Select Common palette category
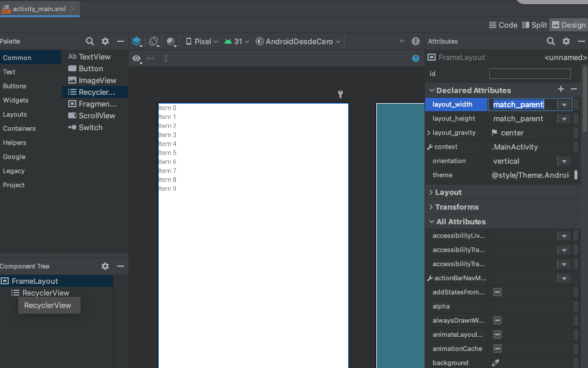The height and width of the screenshot is (368, 588). point(31,58)
